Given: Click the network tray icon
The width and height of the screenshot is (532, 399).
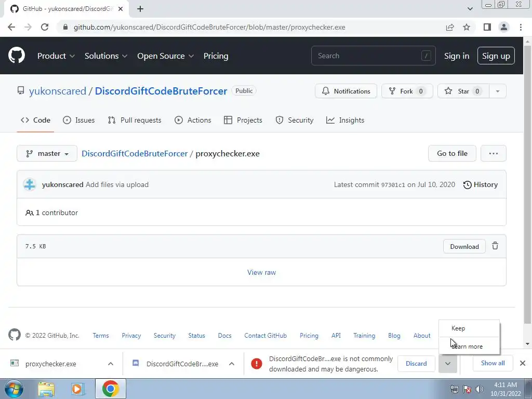Looking at the screenshot, I should tap(454, 389).
